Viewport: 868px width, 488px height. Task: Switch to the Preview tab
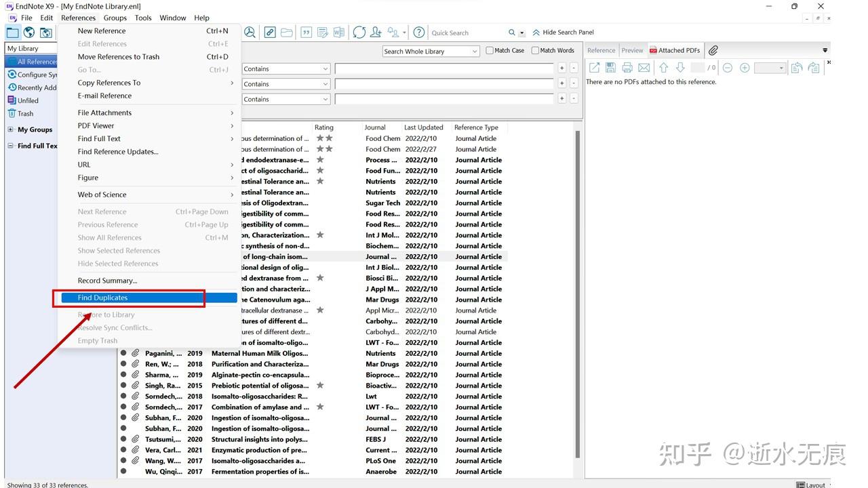pyautogui.click(x=631, y=49)
